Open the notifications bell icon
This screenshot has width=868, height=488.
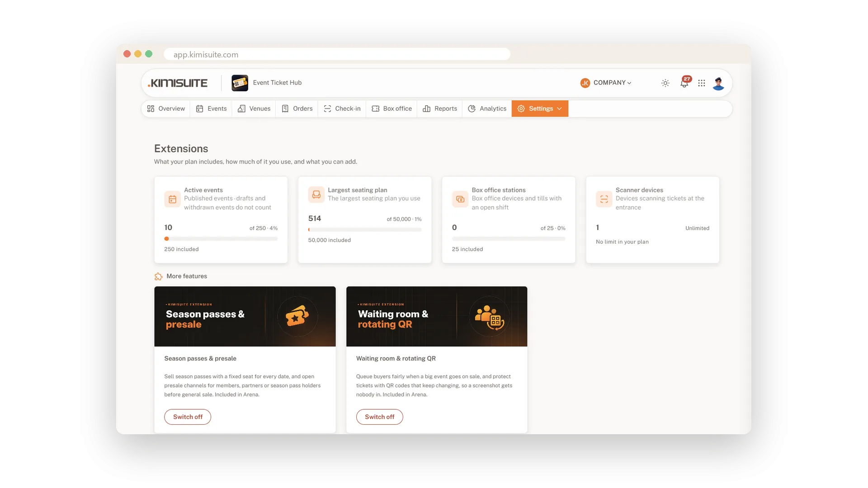[684, 83]
